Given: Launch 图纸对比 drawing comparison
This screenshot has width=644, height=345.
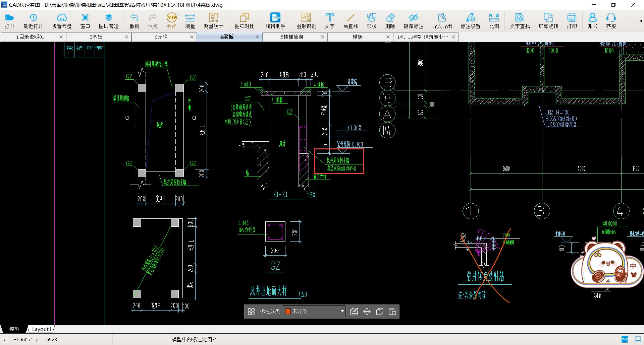Looking at the screenshot, I should 245,21.
